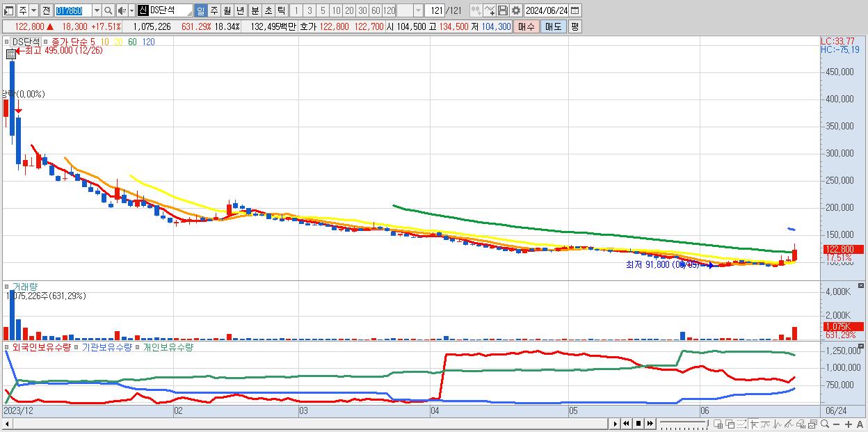
Task: Click the 기관보유수량 indicator label
Action: point(106,346)
